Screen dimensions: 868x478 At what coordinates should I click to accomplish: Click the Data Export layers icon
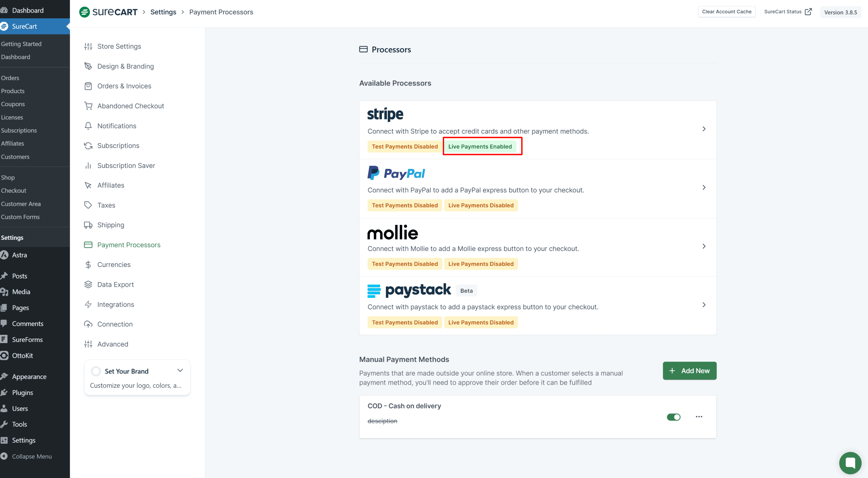click(x=88, y=284)
